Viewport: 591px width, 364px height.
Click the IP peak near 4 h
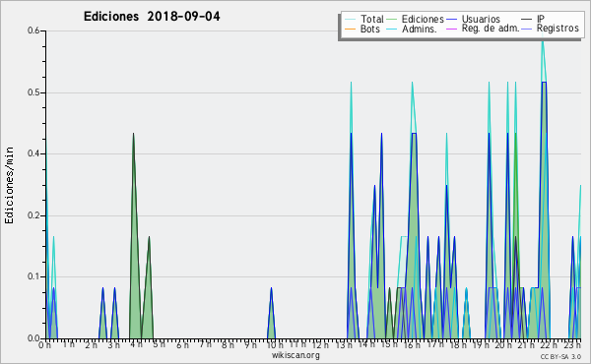133,133
